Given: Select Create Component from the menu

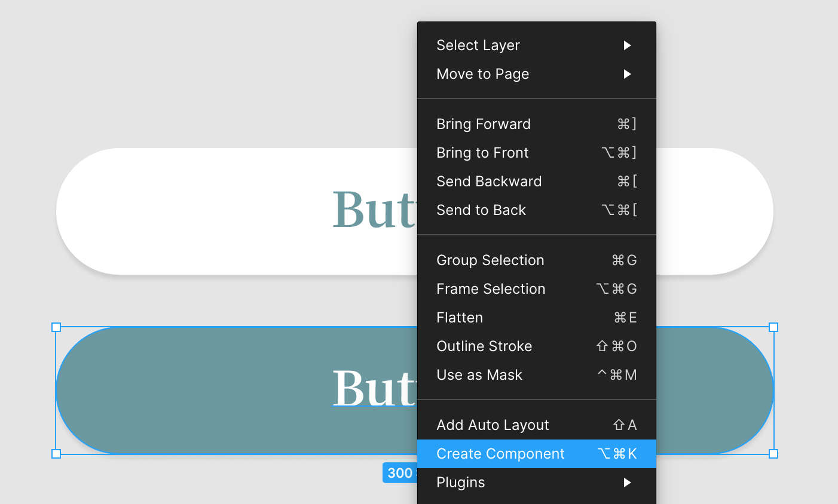Looking at the screenshot, I should (500, 454).
